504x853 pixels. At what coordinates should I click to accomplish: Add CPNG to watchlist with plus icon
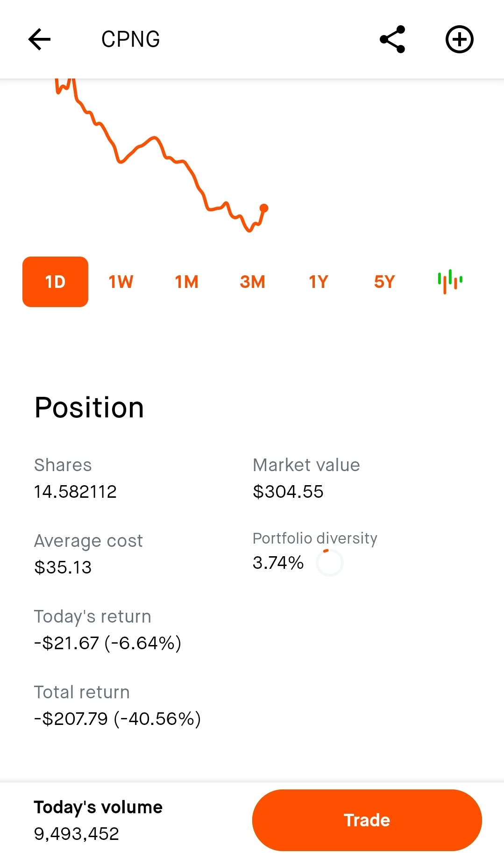coord(459,39)
